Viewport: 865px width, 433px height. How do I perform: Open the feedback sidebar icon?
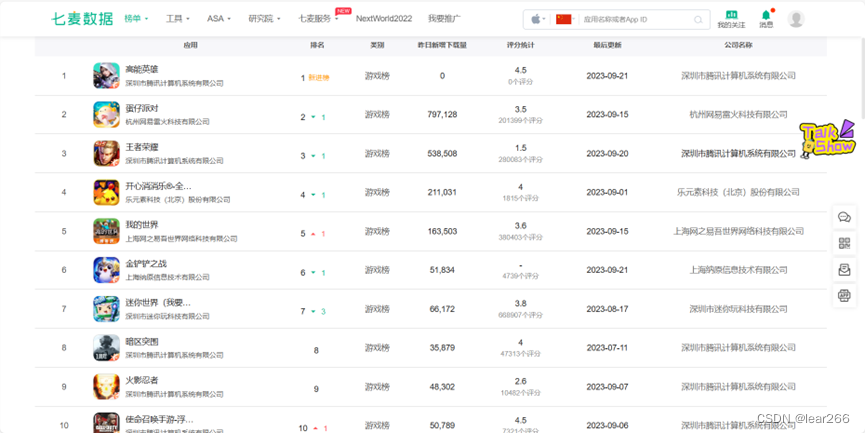pos(844,269)
